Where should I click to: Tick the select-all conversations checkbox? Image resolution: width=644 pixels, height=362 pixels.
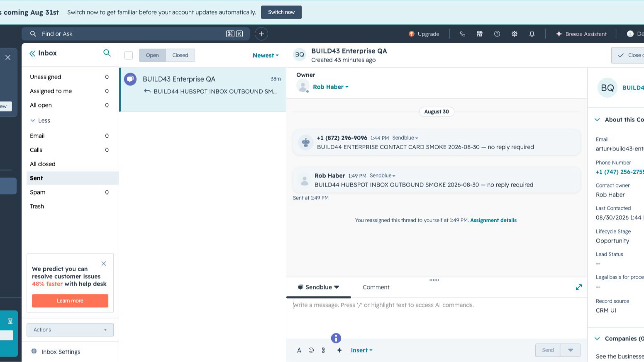129,56
